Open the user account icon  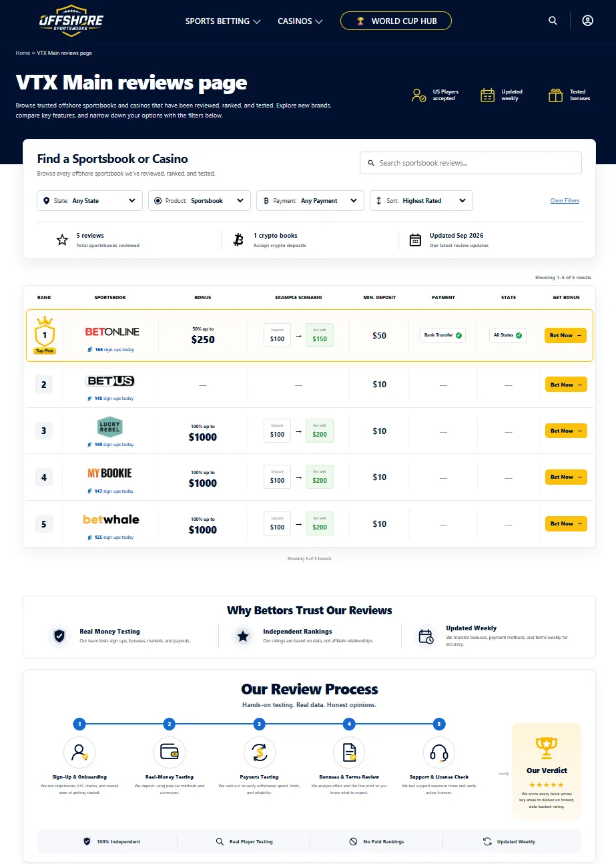pos(587,21)
